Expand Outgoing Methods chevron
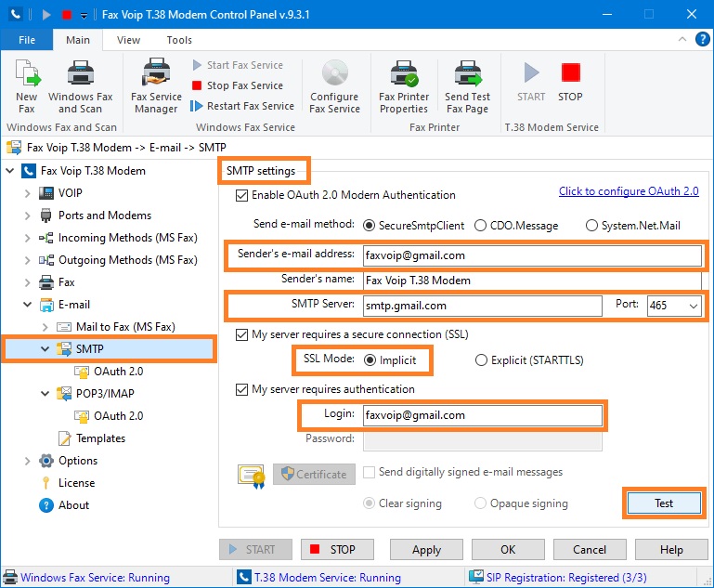Viewport: 714px width, 588px height. [x=27, y=260]
